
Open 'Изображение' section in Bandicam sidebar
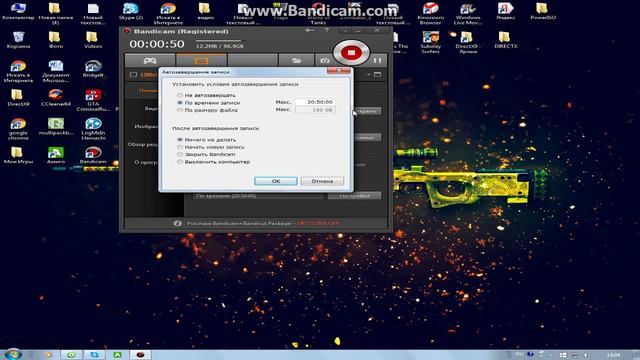[146, 126]
